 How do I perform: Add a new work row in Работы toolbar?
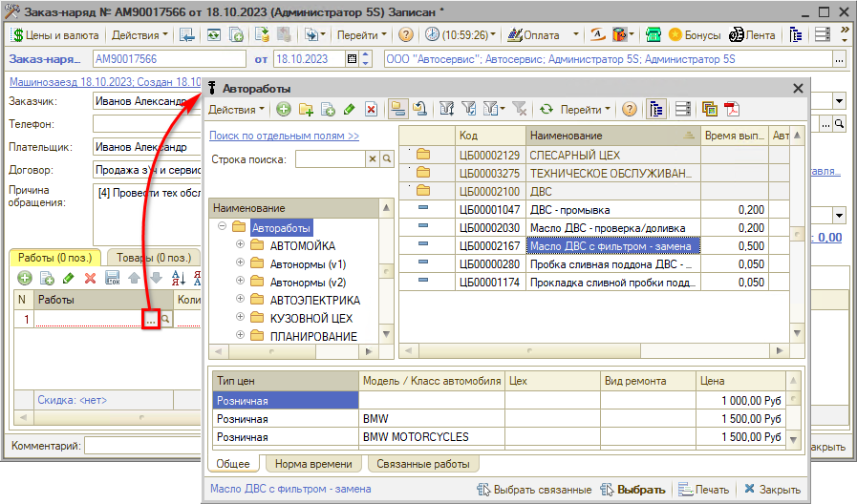coord(25,278)
